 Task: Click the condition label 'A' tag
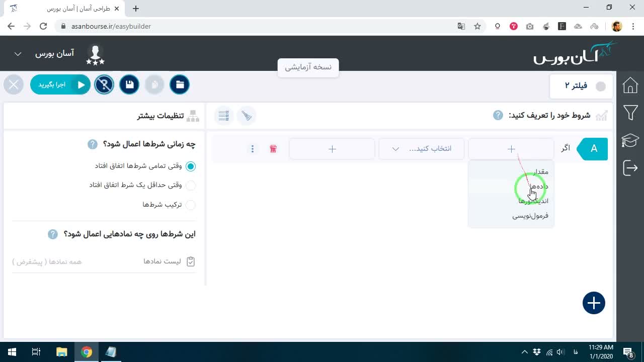(593, 149)
